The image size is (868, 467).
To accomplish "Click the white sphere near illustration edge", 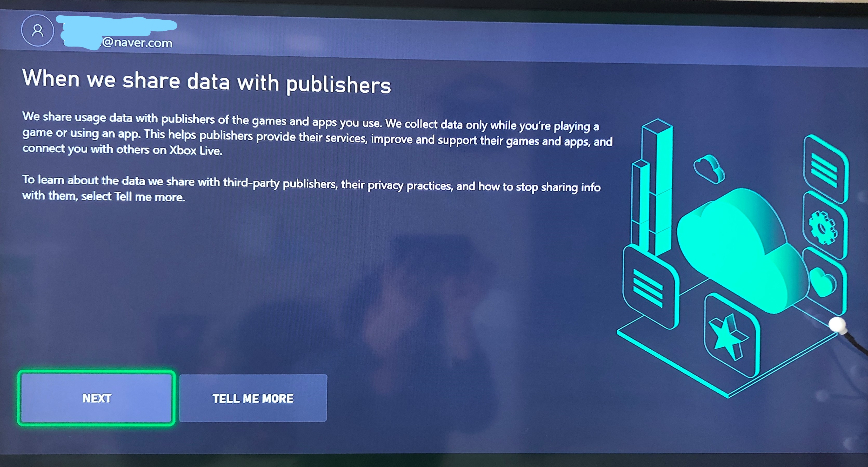I will [x=837, y=324].
